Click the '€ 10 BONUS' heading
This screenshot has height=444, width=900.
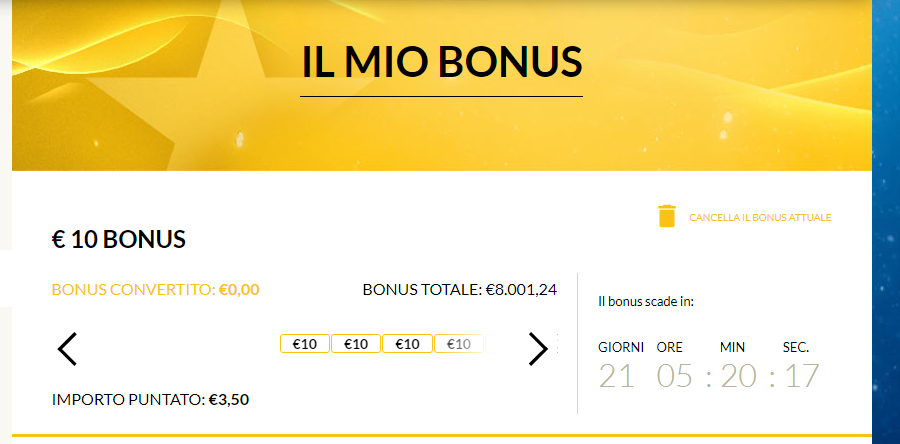(x=119, y=240)
